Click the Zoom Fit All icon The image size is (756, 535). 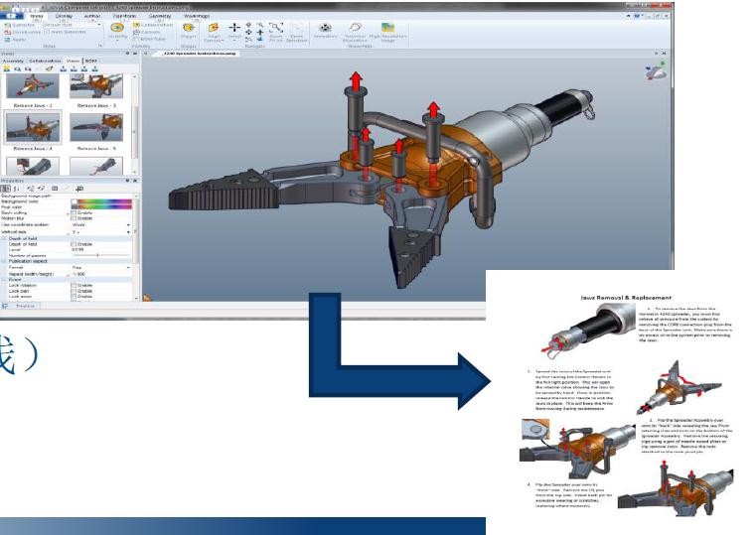[276, 28]
